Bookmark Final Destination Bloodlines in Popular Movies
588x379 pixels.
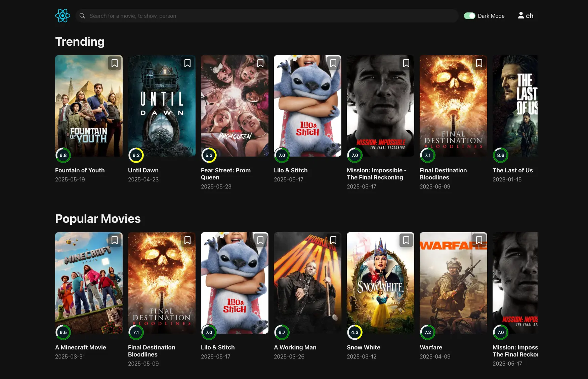(187, 240)
